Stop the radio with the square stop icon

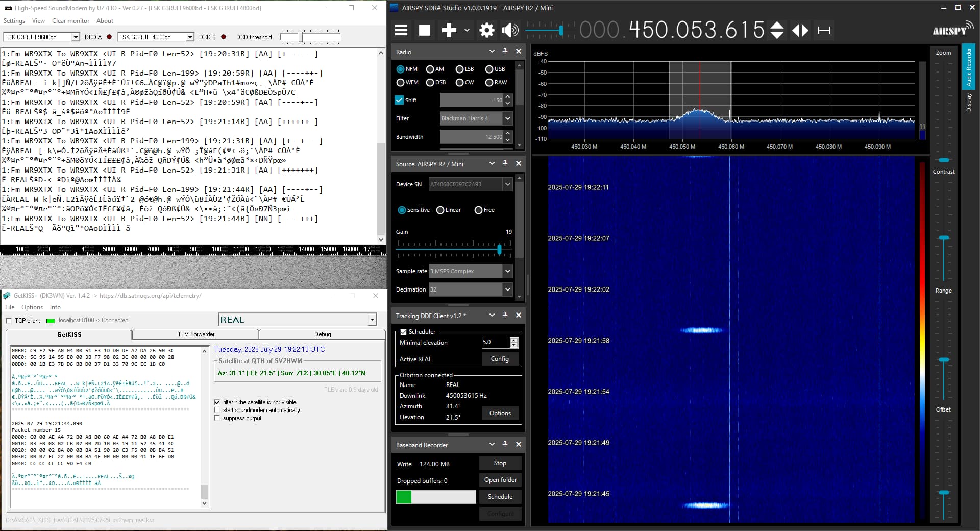pos(424,30)
